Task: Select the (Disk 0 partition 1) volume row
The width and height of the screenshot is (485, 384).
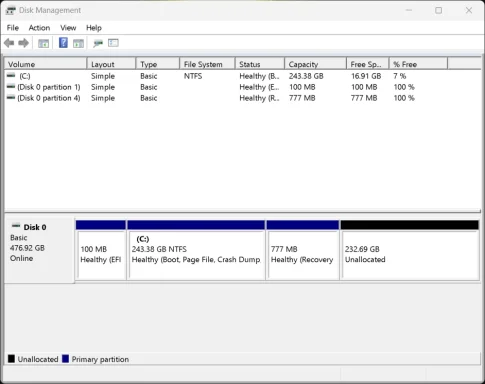Action: click(227, 87)
